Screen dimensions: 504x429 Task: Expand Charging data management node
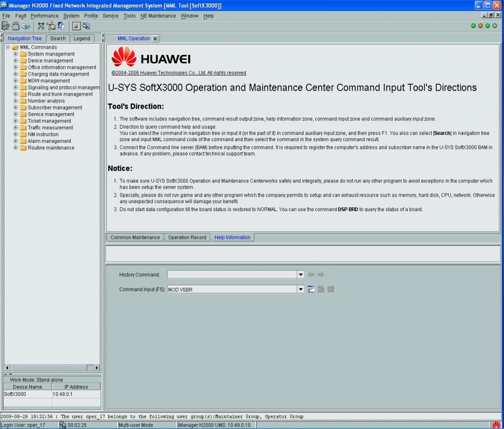pyautogui.click(x=16, y=74)
